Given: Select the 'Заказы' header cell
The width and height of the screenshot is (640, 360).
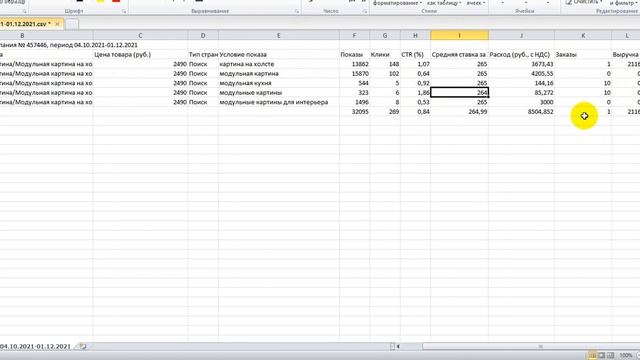Looking at the screenshot, I should pyautogui.click(x=583, y=55).
